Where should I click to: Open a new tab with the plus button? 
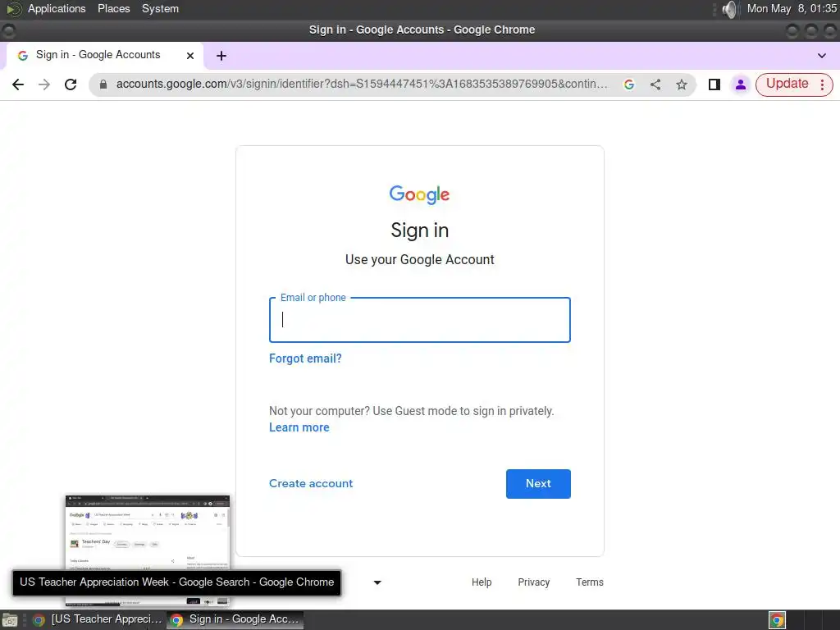[221, 56]
